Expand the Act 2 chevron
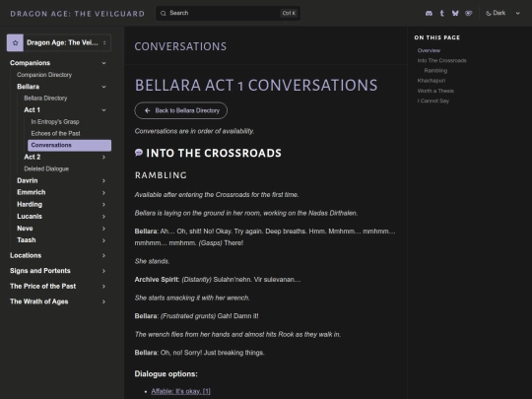Viewport: 532px width, 399px height. coord(103,157)
